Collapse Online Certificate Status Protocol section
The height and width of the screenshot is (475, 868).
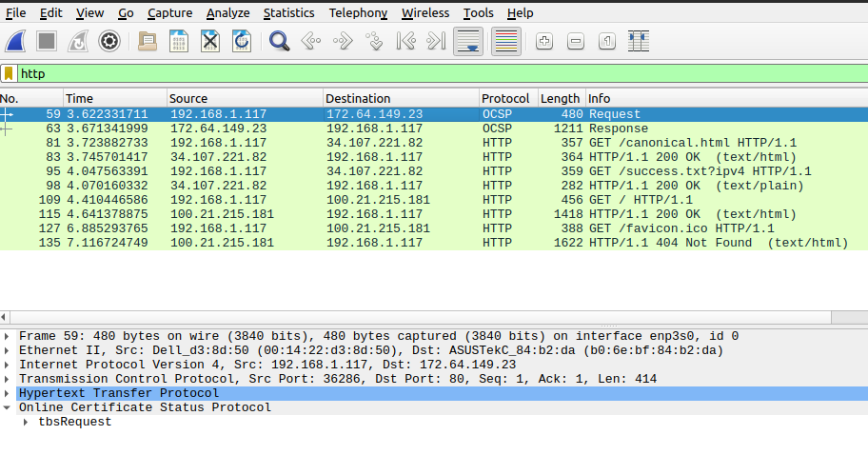[x=7, y=407]
